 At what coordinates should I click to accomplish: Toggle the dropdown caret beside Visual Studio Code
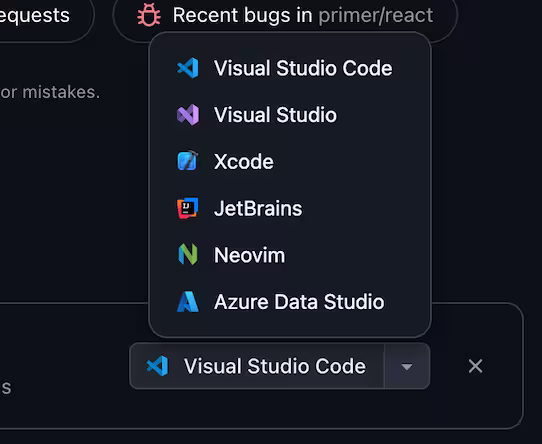(407, 366)
